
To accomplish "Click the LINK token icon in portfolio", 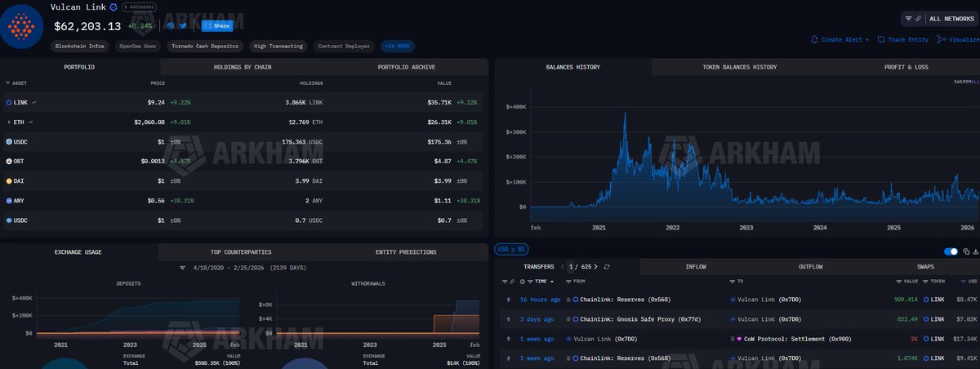I will (9, 102).
